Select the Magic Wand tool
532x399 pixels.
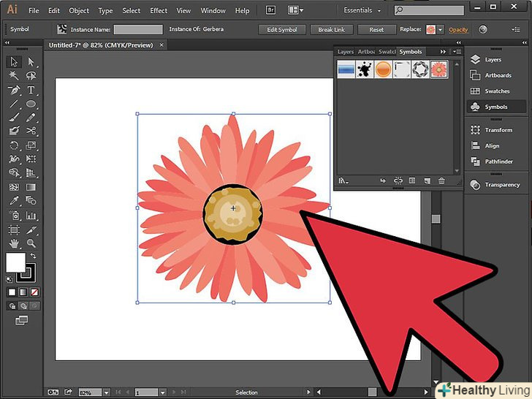point(14,75)
